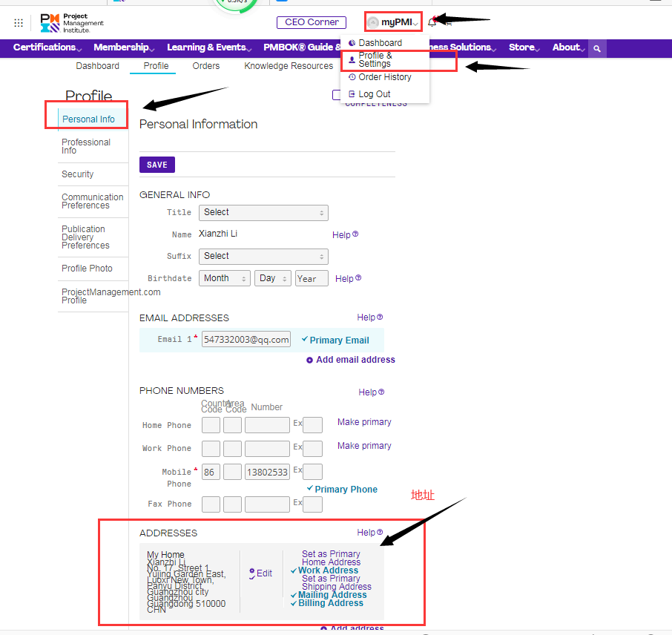Open Personal Info section
Image resolution: width=672 pixels, height=635 pixels.
(x=89, y=119)
